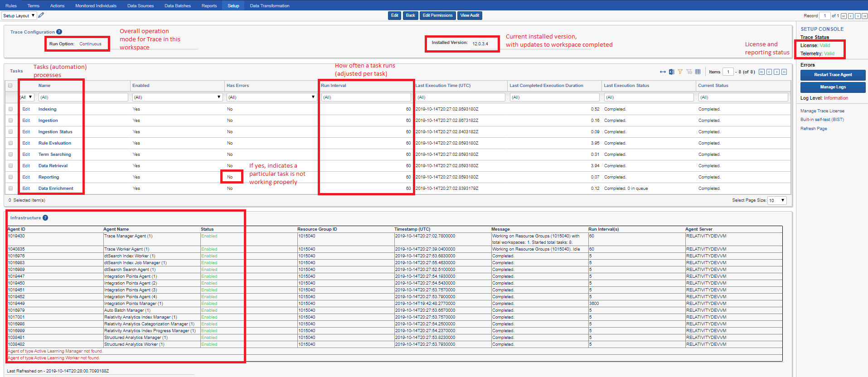Viewport: 868px width, 377px height.
Task: Jump to last record arrow icon
Action: coord(864,16)
